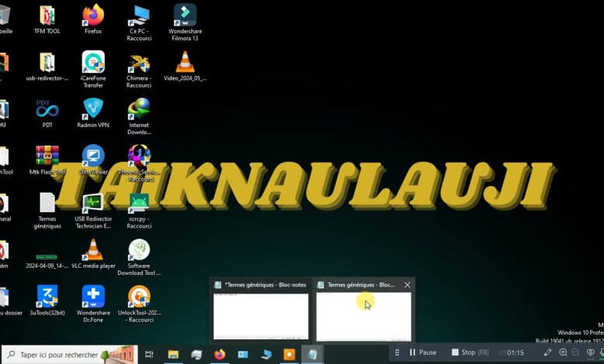Toggle the recorder webcam overlay icon
The image size is (604, 364).
click(x=590, y=352)
